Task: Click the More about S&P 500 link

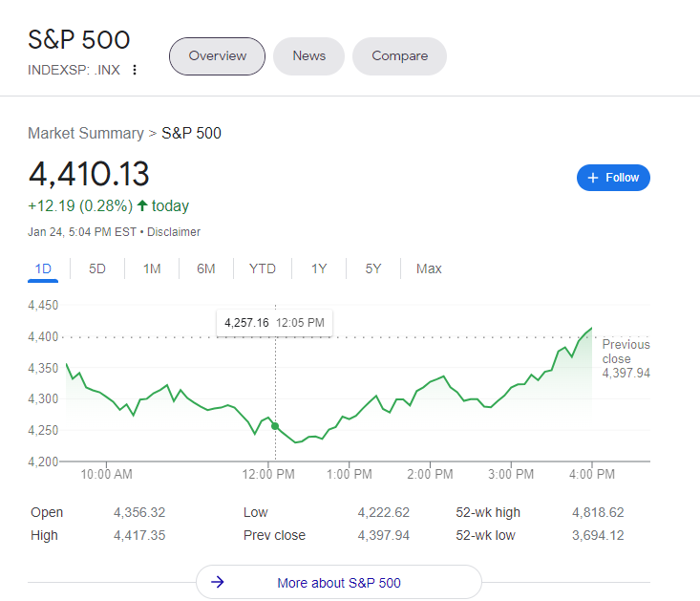Action: (339, 582)
